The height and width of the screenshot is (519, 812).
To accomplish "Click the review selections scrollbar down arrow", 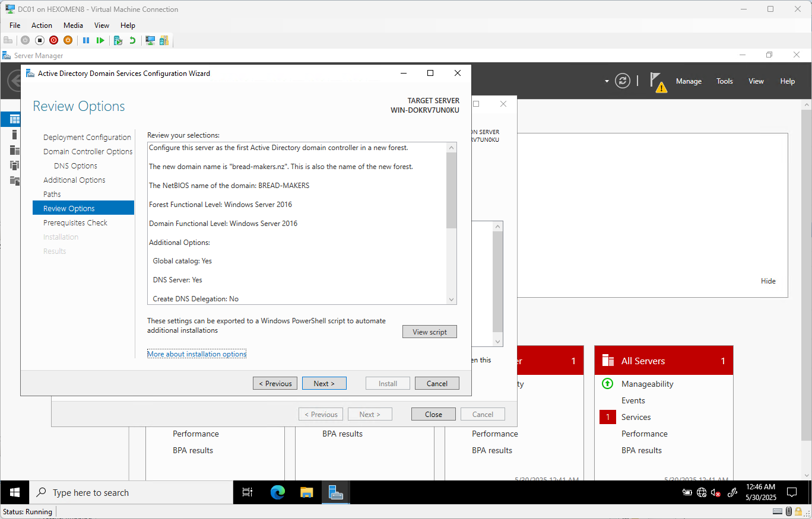I will pos(452,300).
